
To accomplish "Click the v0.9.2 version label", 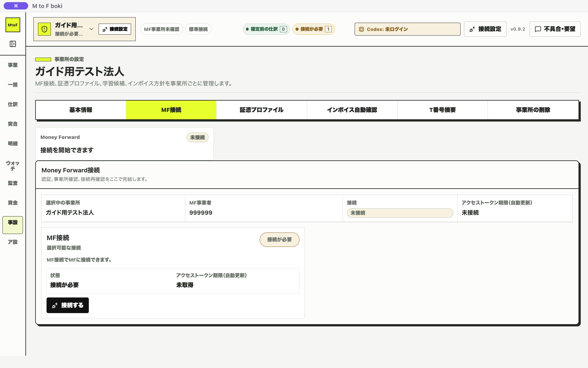I will pos(518,29).
